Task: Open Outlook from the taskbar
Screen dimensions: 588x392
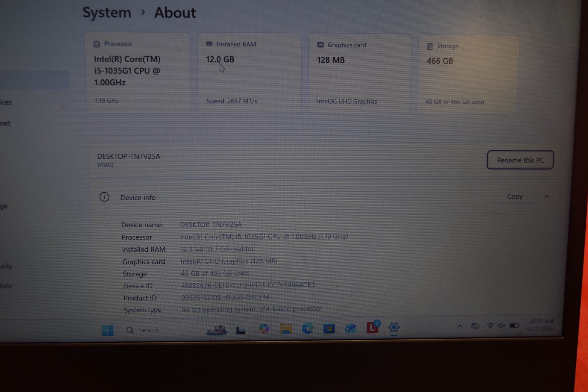Action: pos(351,328)
